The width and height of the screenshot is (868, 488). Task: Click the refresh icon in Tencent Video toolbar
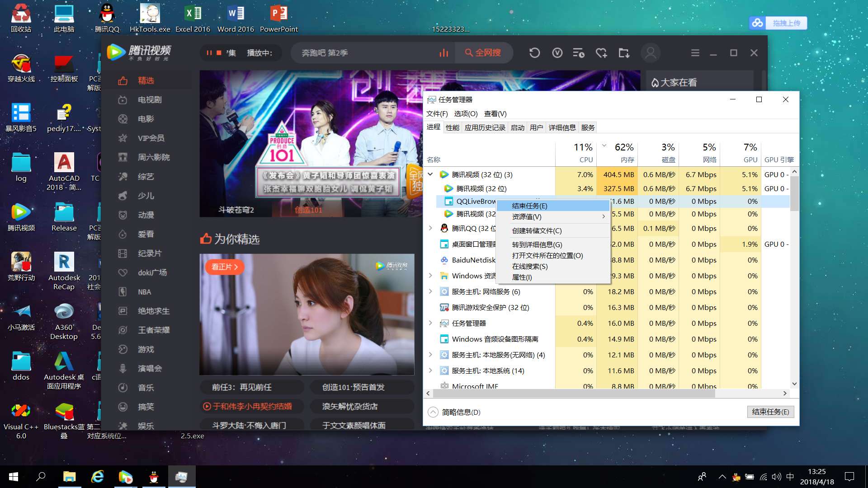(x=534, y=53)
